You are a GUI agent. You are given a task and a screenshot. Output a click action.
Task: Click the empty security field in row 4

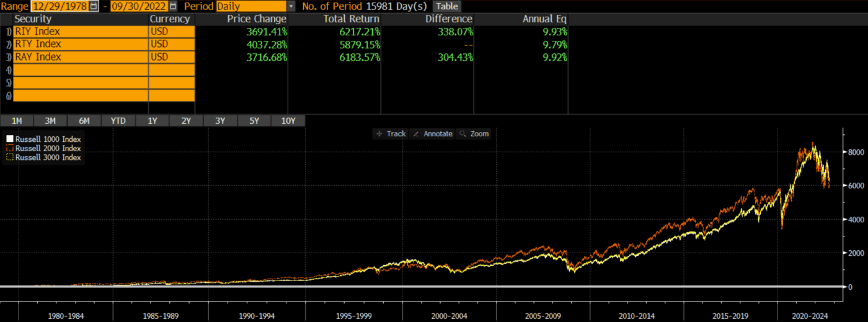click(81, 70)
